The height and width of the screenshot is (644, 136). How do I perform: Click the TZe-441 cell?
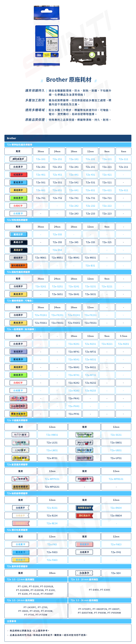74,175
